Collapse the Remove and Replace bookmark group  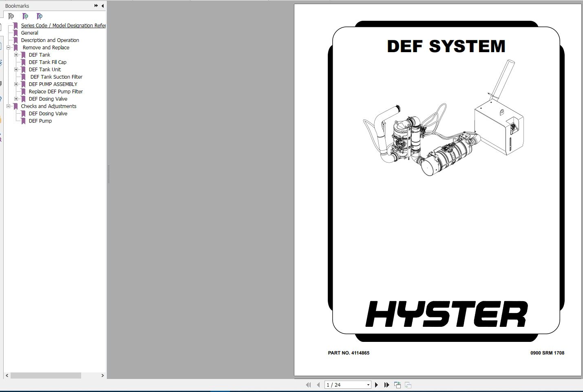point(8,48)
